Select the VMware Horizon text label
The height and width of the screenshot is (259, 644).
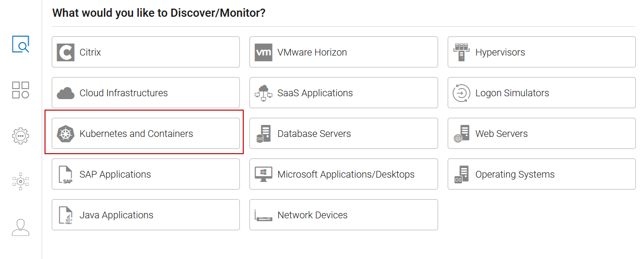[312, 52]
